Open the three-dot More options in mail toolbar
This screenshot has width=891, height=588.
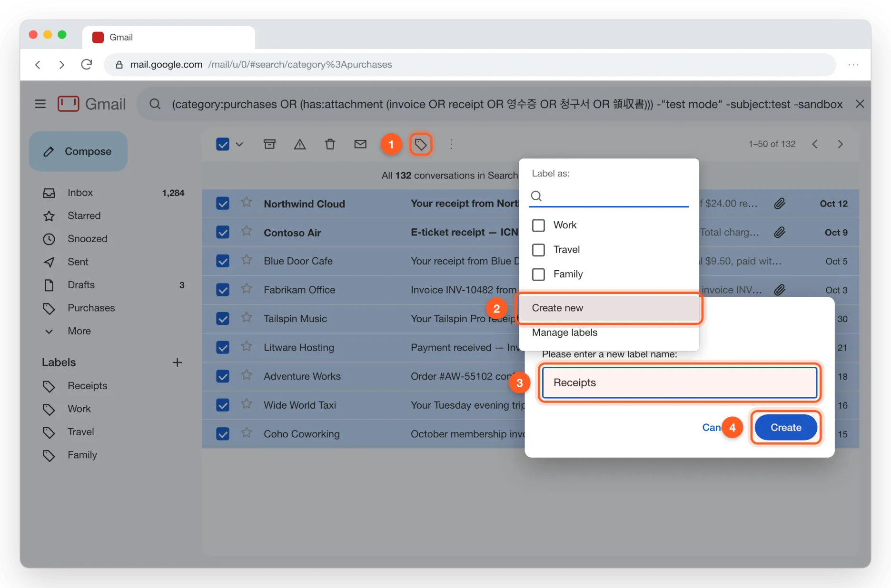click(x=451, y=144)
